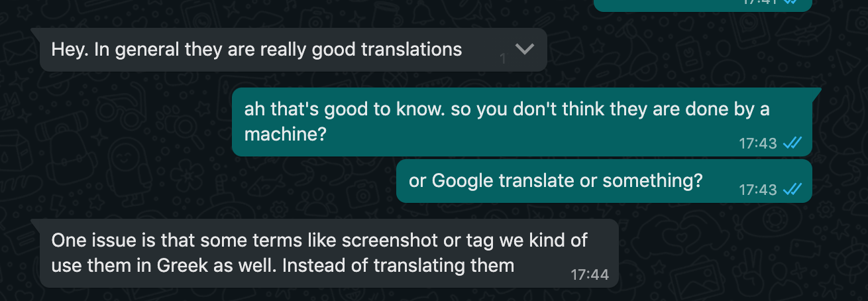Select the 'Hey. In general they are really good translations' message
The image size is (868, 301).
(x=293, y=50)
